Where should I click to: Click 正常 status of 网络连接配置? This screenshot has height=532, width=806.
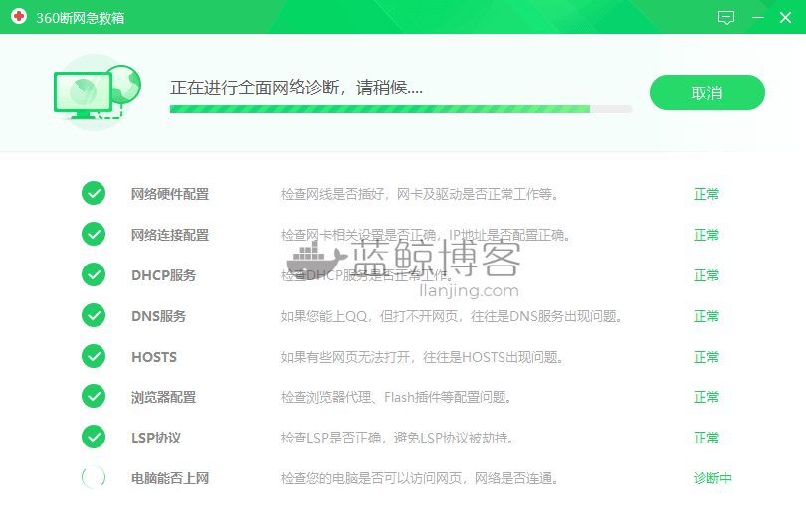coord(706,235)
